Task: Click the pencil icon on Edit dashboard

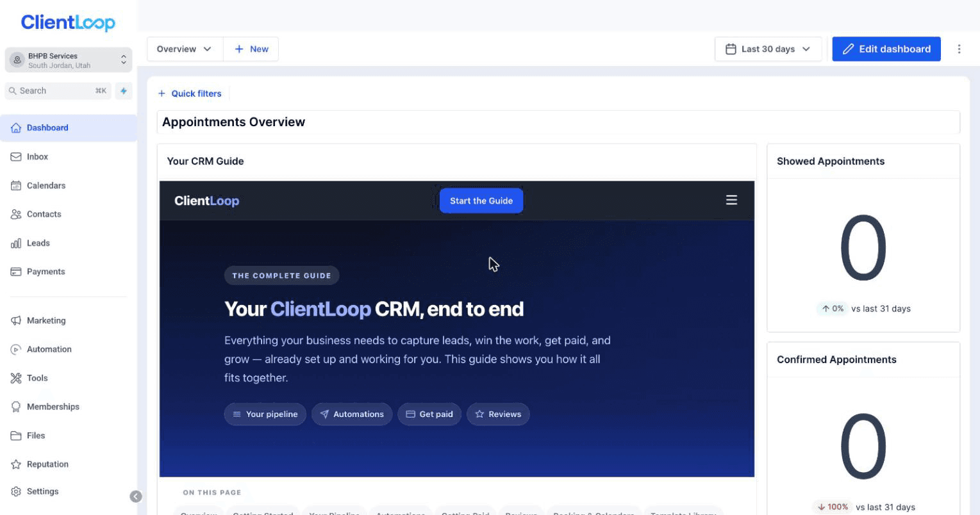Action: point(848,49)
